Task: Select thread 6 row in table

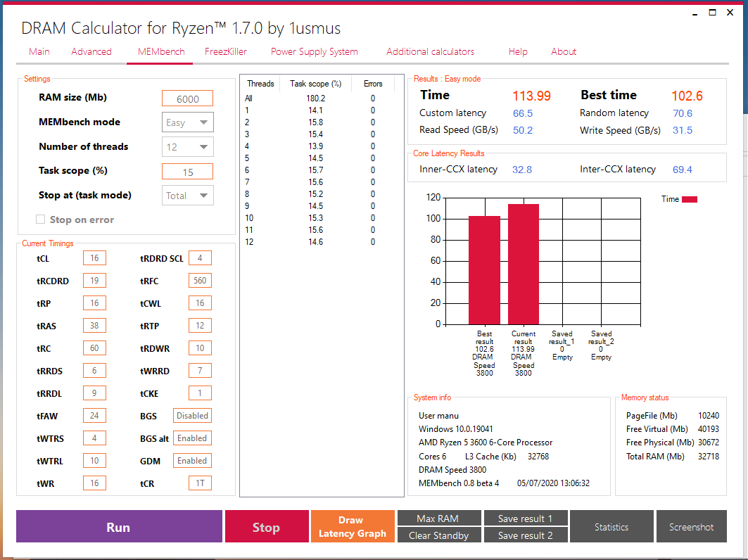Action: [319, 170]
